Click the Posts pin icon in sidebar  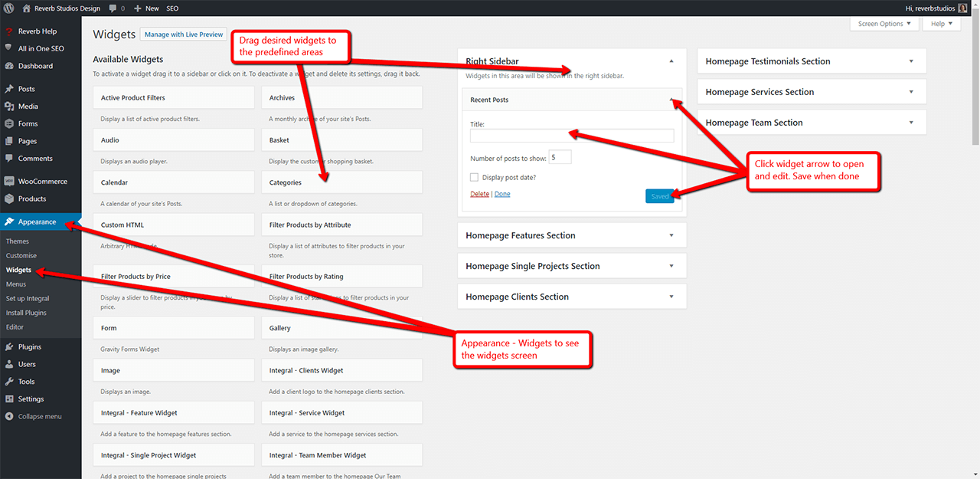(x=9, y=89)
